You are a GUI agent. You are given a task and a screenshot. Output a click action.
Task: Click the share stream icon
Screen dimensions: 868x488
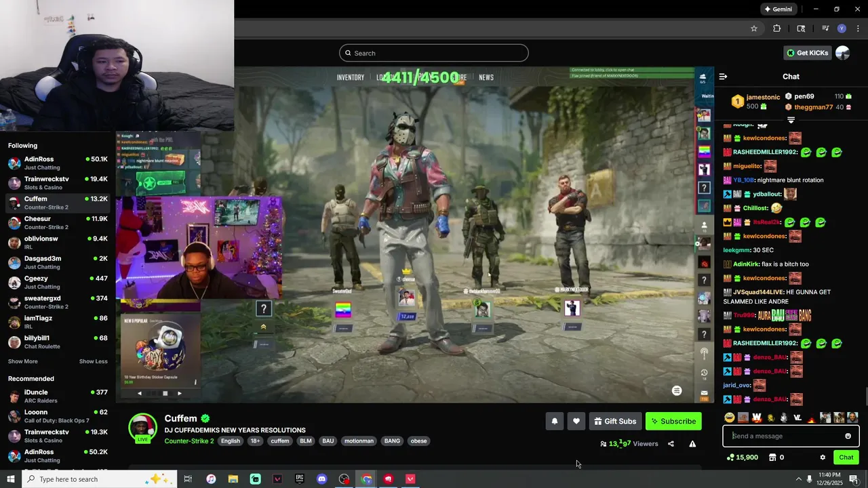point(671,444)
